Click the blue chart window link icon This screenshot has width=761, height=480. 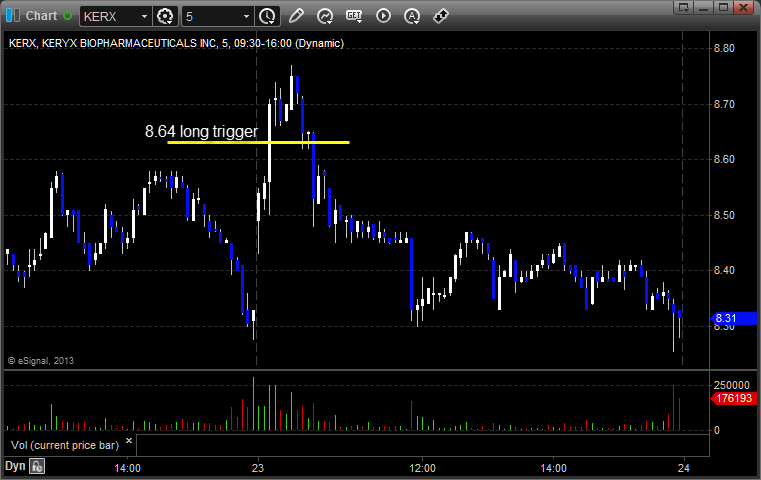[x=13, y=16]
